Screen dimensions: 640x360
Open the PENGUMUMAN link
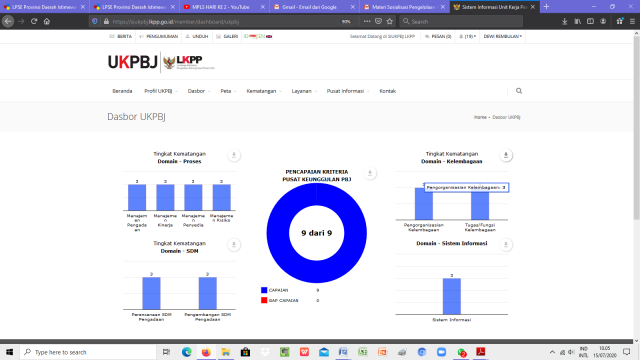click(158, 36)
